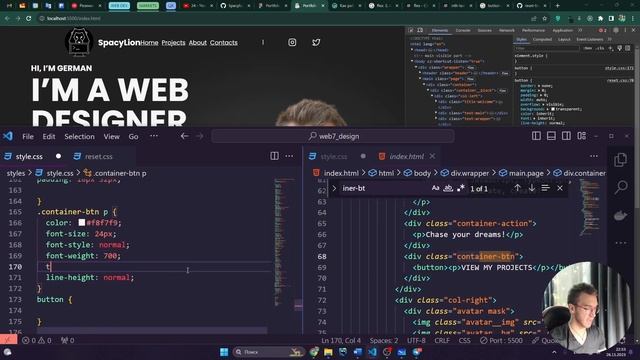The image size is (640, 360).
Task: Click the transparent background color swatch in DevTools
Action: point(553,109)
